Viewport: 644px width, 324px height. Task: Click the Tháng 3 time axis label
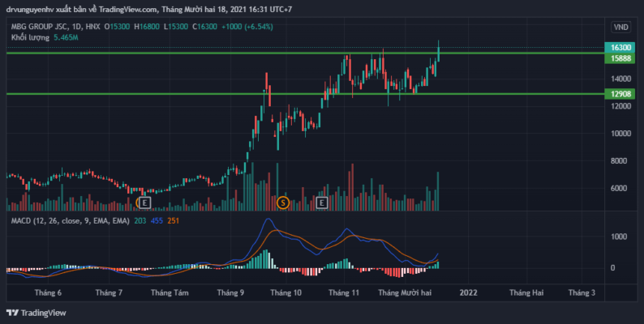click(x=582, y=292)
